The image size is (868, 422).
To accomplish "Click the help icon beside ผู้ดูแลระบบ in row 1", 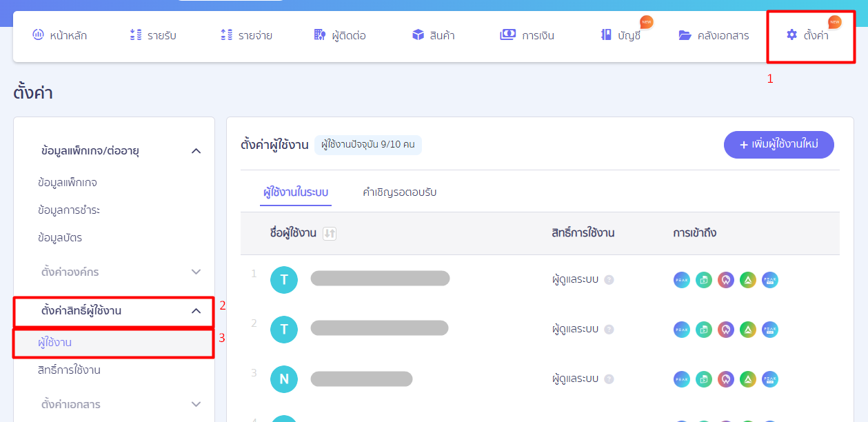I will click(609, 280).
